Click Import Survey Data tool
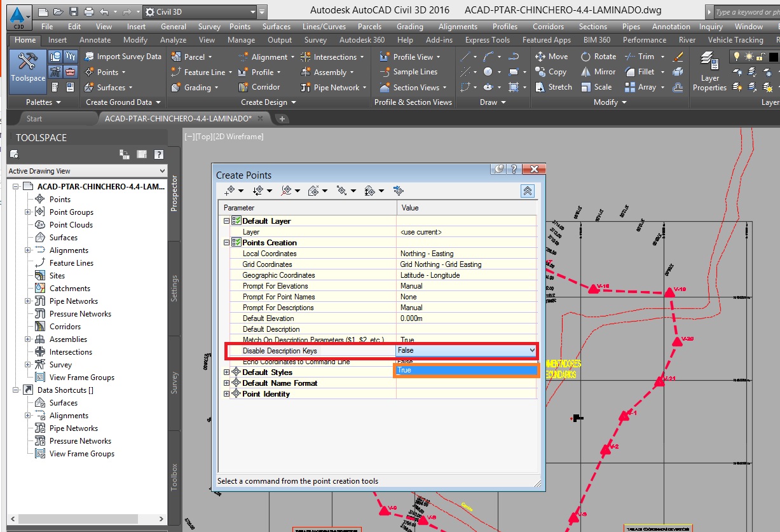Image resolution: width=780 pixels, height=532 pixels. 123,57
